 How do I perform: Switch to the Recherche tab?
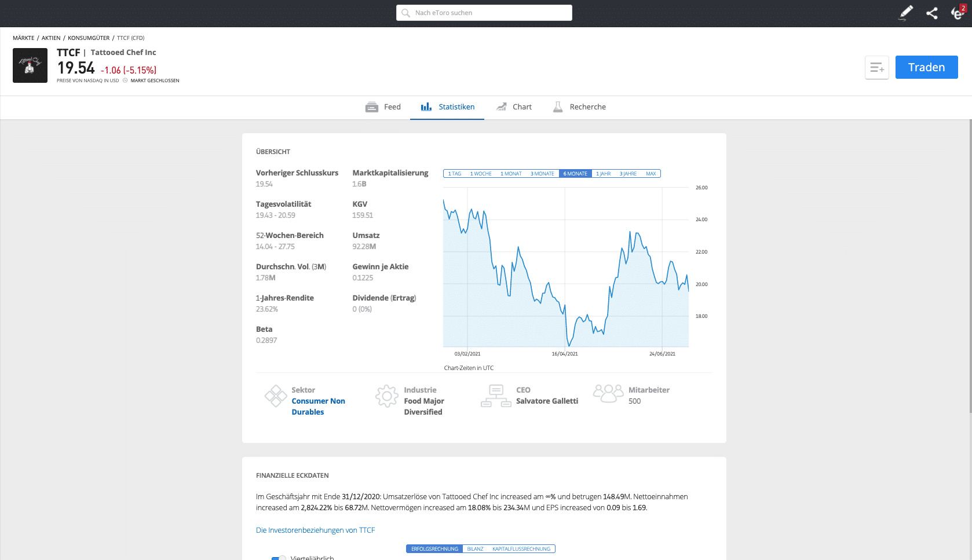579,107
